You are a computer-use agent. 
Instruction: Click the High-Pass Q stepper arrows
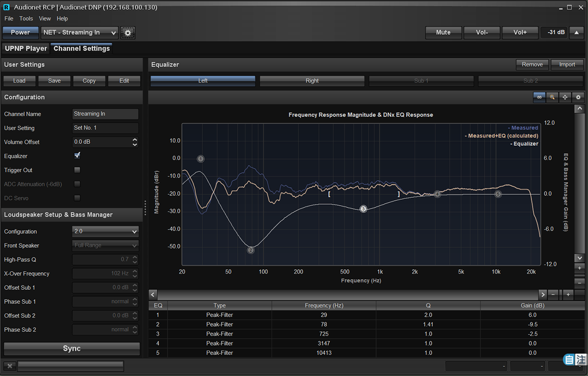[135, 259]
